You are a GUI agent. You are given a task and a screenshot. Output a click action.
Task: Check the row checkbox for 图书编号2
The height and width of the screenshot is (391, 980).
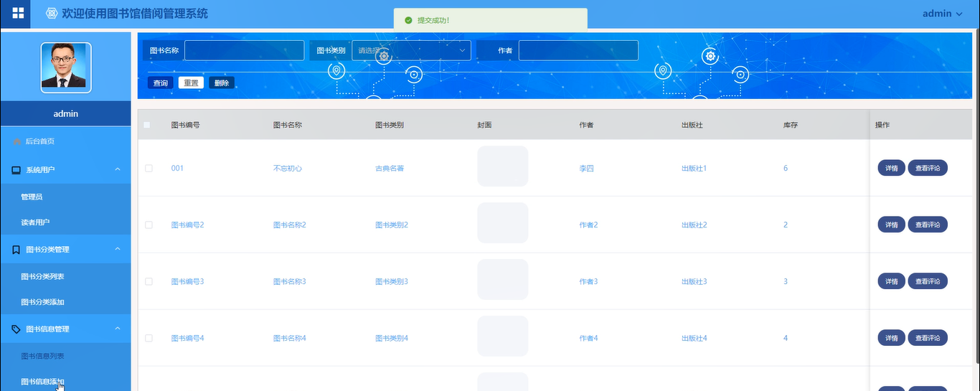149,225
